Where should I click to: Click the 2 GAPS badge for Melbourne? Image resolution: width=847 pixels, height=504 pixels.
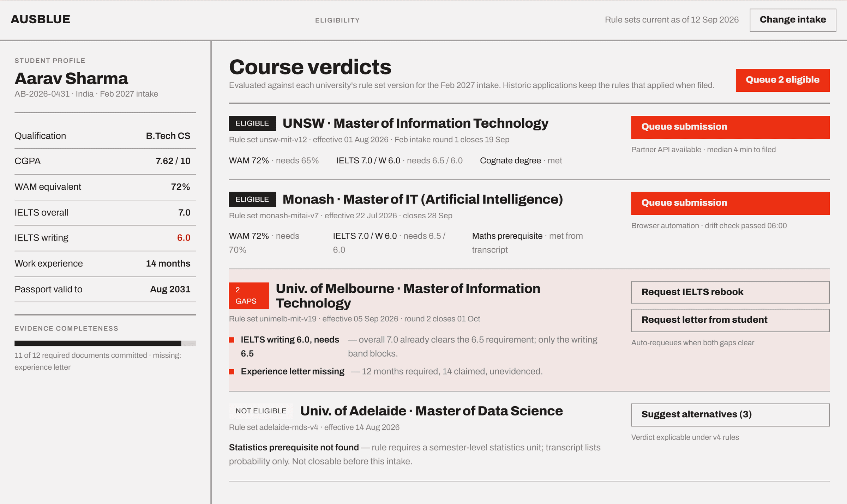click(249, 296)
